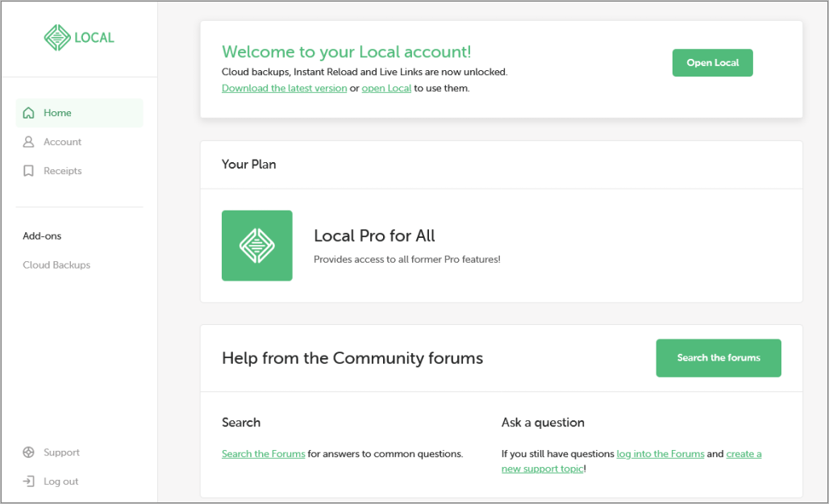This screenshot has width=829, height=504.
Task: Open the Cloud Backups add-on
Action: [x=56, y=265]
